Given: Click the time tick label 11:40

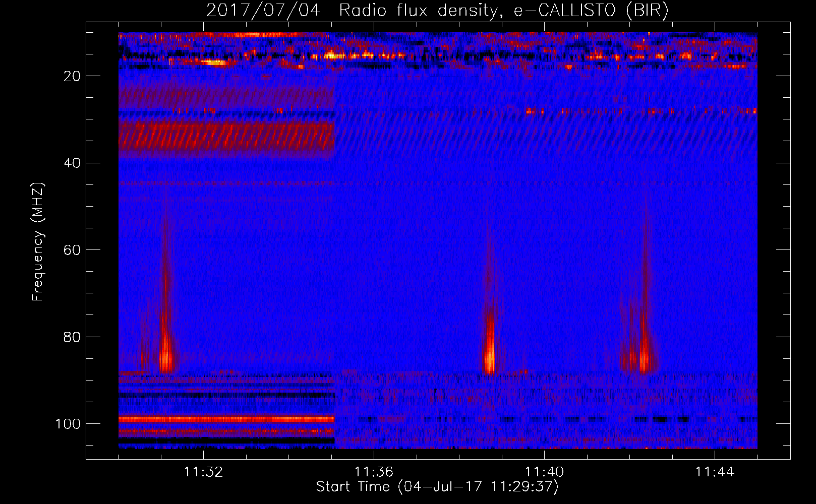Looking at the screenshot, I should point(544,472).
